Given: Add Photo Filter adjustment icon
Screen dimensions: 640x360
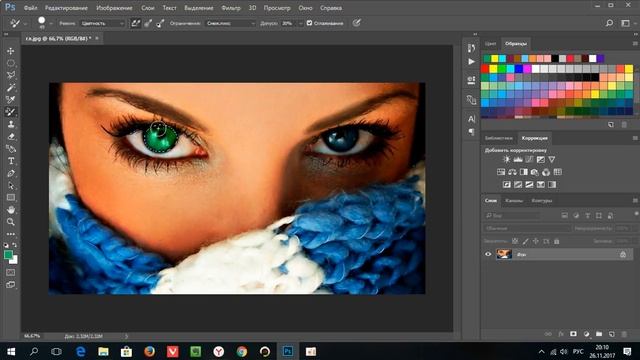Looking at the screenshot, I should [x=535, y=172].
